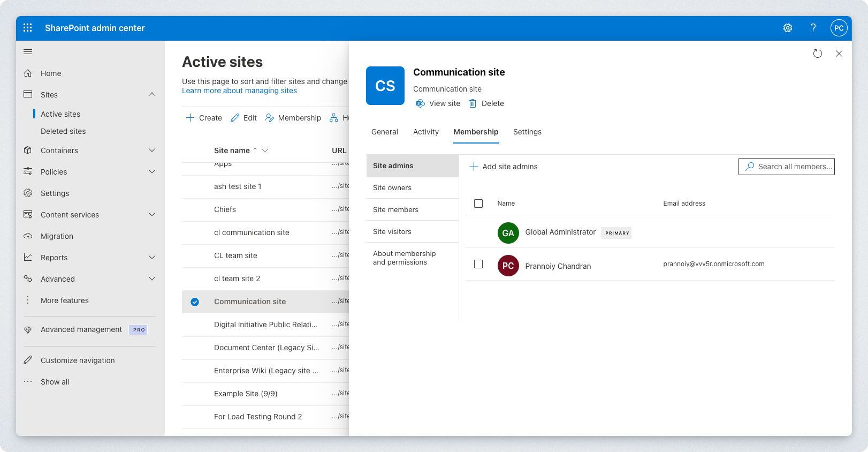Select Site admins in membership list
The height and width of the screenshot is (452, 868).
click(413, 165)
